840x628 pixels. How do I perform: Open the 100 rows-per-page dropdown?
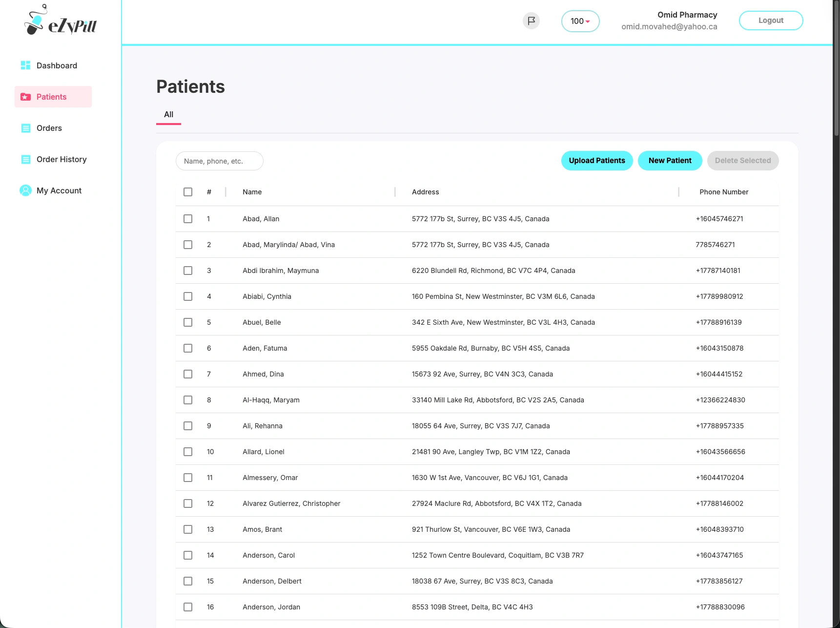pyautogui.click(x=580, y=21)
